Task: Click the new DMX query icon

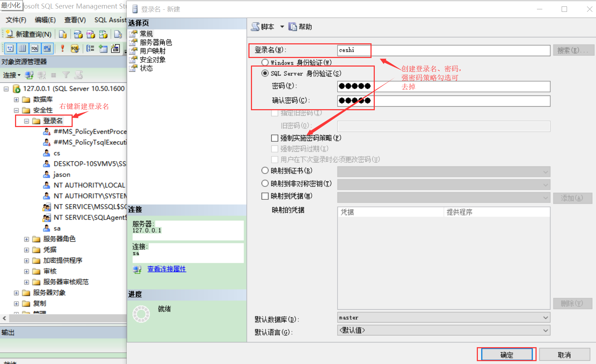Action: pos(90,34)
